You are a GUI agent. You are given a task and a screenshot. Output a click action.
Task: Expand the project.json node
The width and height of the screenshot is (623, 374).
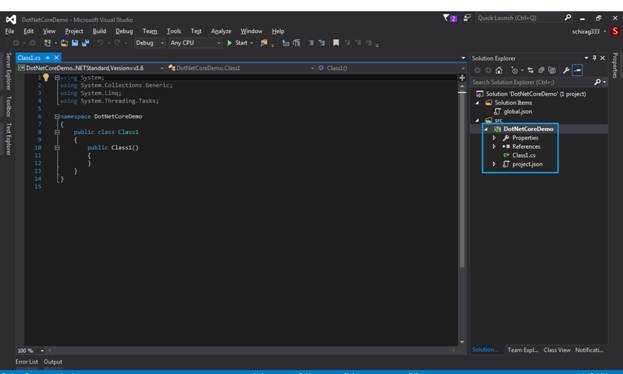tap(494, 164)
